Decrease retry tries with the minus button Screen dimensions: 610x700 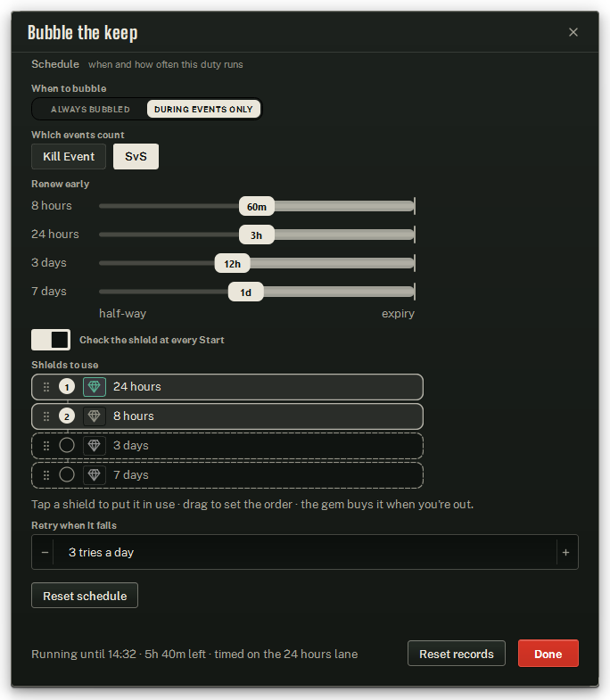pyautogui.click(x=45, y=552)
